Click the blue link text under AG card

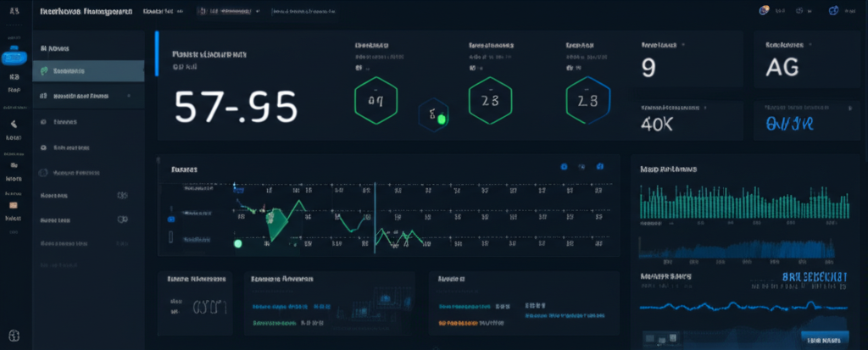pyautogui.click(x=789, y=124)
